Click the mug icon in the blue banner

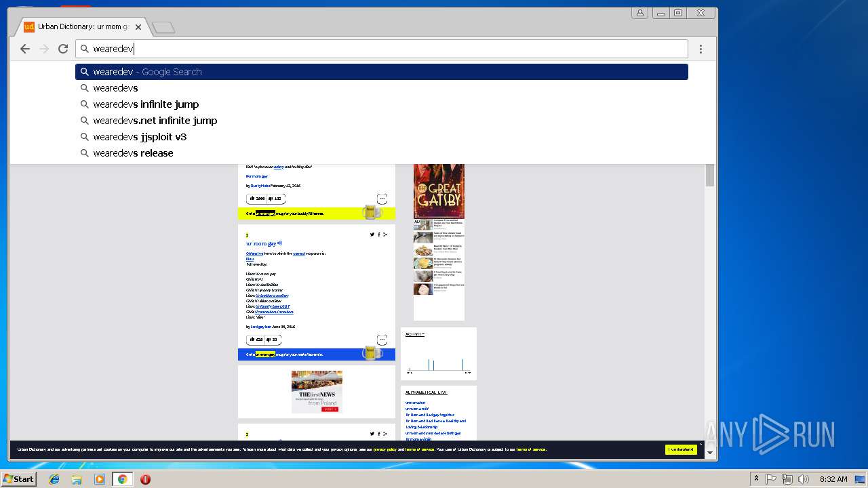[x=372, y=353]
